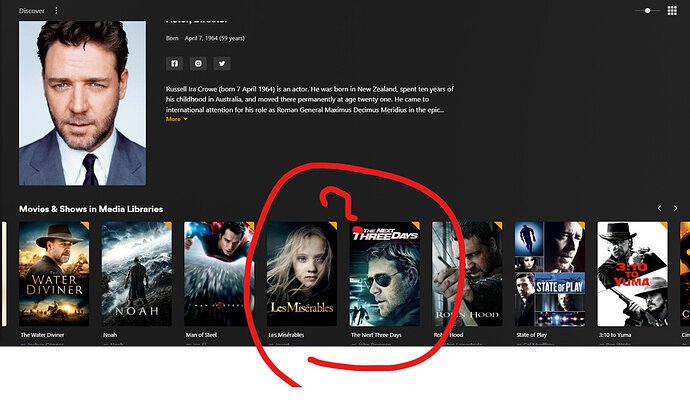690x413 pixels.
Task: Click the State of Play title text
Action: pos(532,335)
